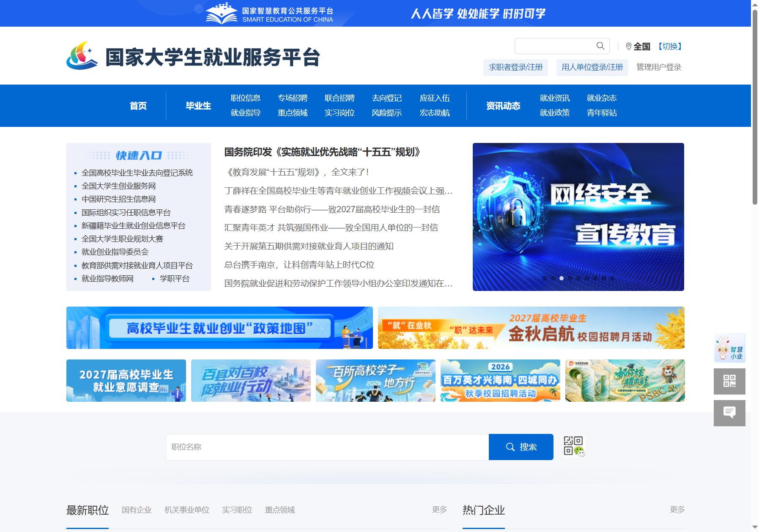Open 2027届高校毕业生就业意愿调查 card

(x=126, y=381)
